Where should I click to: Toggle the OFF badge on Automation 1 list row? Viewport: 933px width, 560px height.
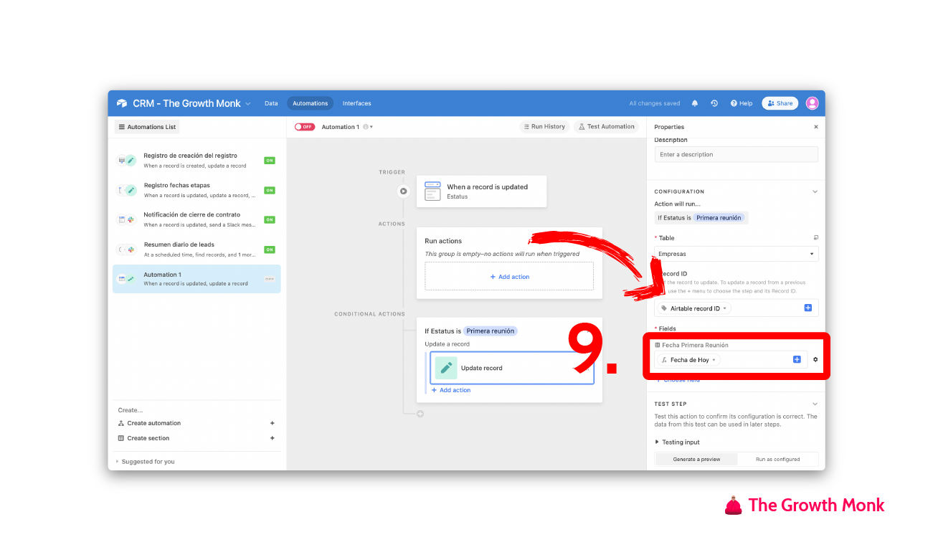(270, 279)
